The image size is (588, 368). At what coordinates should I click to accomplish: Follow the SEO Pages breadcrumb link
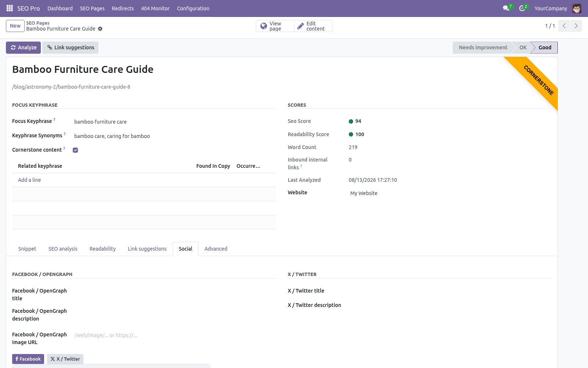[x=38, y=23]
